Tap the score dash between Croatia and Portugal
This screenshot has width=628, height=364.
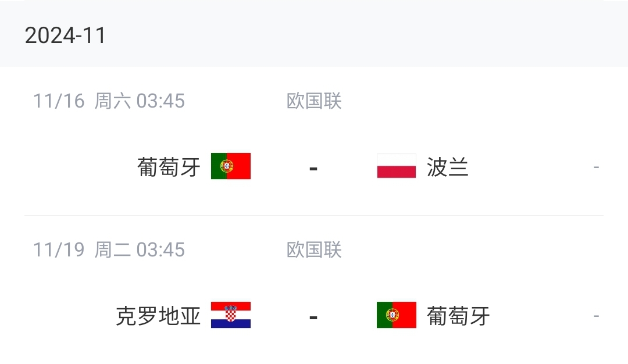tap(313, 317)
